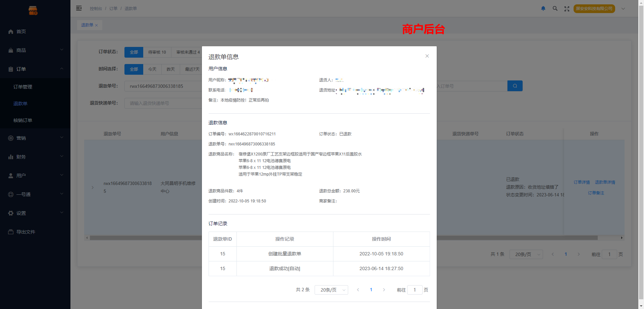Open dialog's 20条/页 page size dropdown
Screen dimensions: 644x309
pyautogui.click(x=331, y=290)
